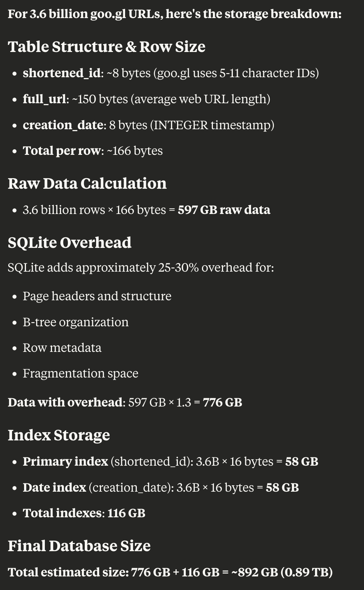Viewport: 364px width, 590px height.
Task: Click the bold "Primary index" label
Action: (65, 462)
